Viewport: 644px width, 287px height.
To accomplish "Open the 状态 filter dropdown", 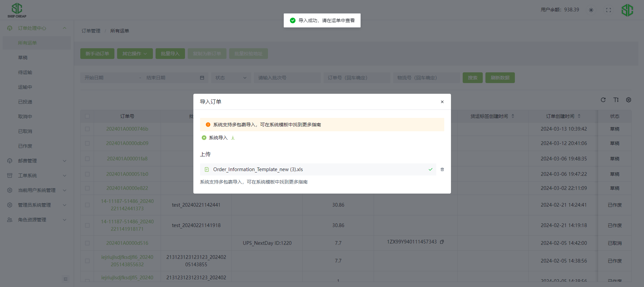I will click(231, 78).
